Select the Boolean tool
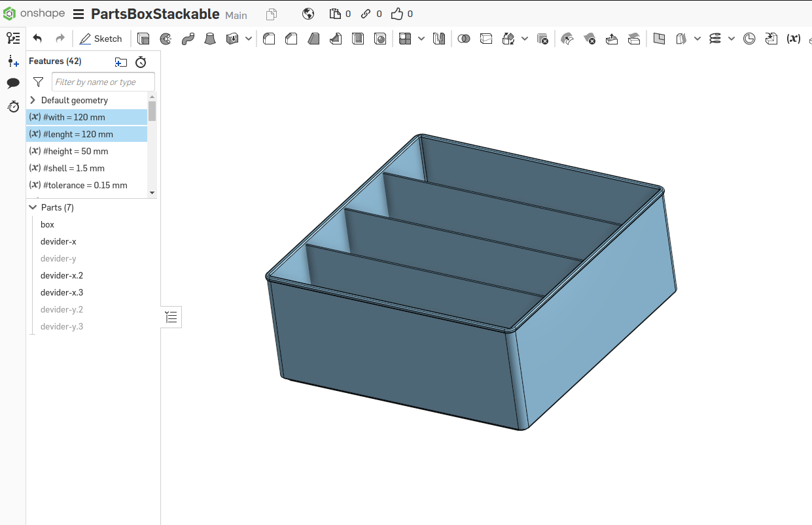The height and width of the screenshot is (525, 812). click(464, 39)
